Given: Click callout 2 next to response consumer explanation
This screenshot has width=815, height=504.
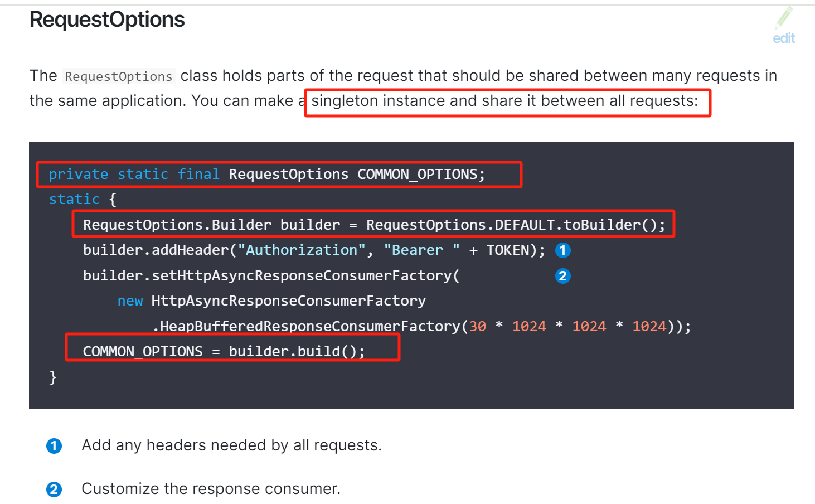Looking at the screenshot, I should [x=54, y=490].
